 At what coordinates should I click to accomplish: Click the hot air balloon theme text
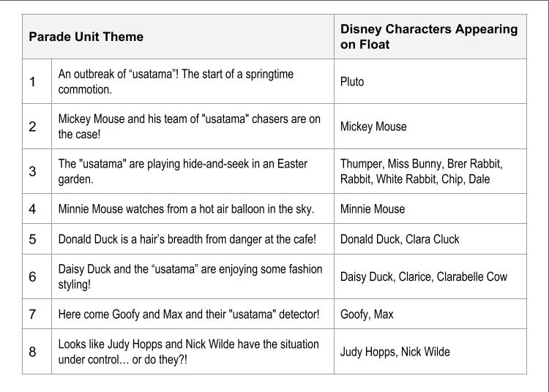[x=186, y=209]
